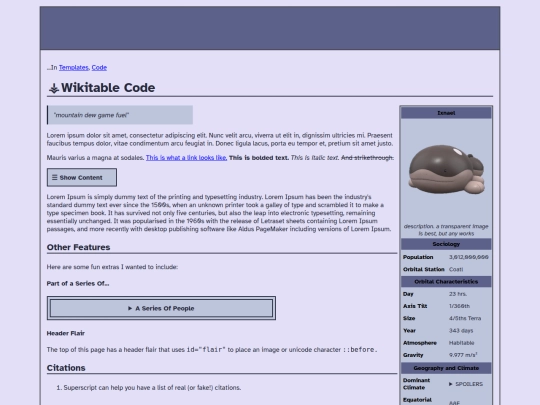Image resolution: width=540 pixels, height=405 pixels.
Task: Expand the A Series Of People section
Action: 161,308
